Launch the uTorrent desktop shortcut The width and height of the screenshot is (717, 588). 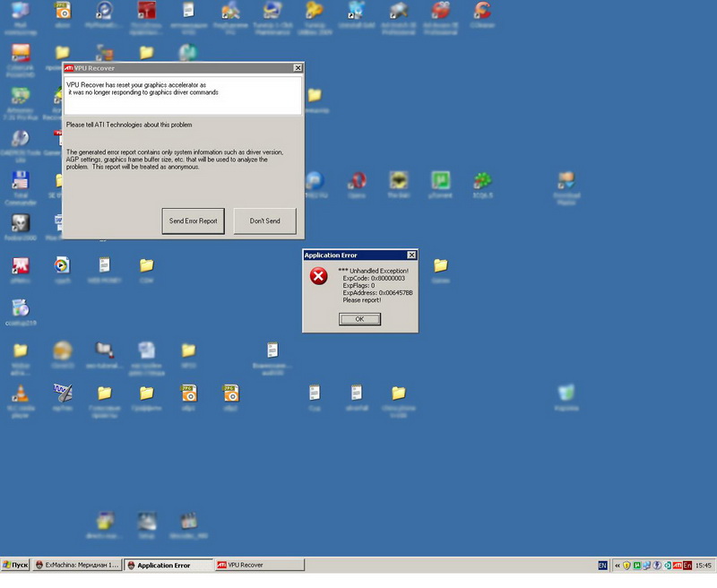point(440,182)
